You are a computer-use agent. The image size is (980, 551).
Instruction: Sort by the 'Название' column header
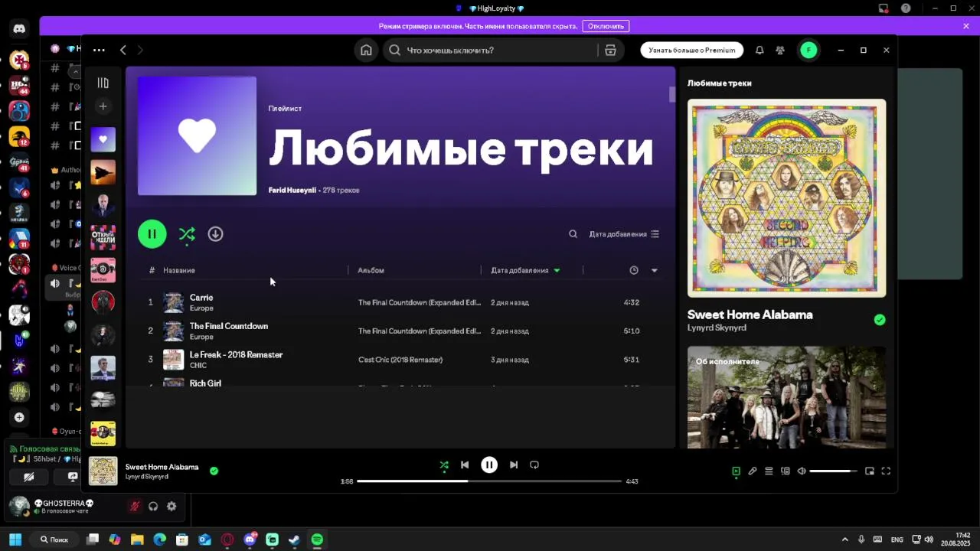178,270
